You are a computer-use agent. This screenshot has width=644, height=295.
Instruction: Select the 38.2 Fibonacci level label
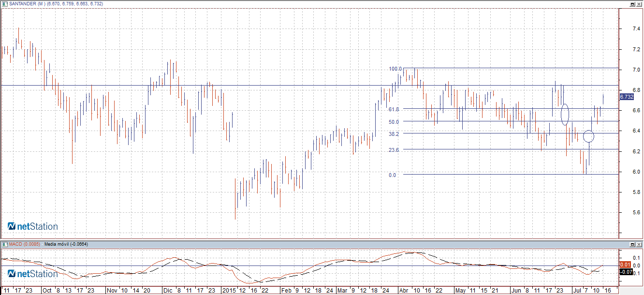(x=393, y=134)
